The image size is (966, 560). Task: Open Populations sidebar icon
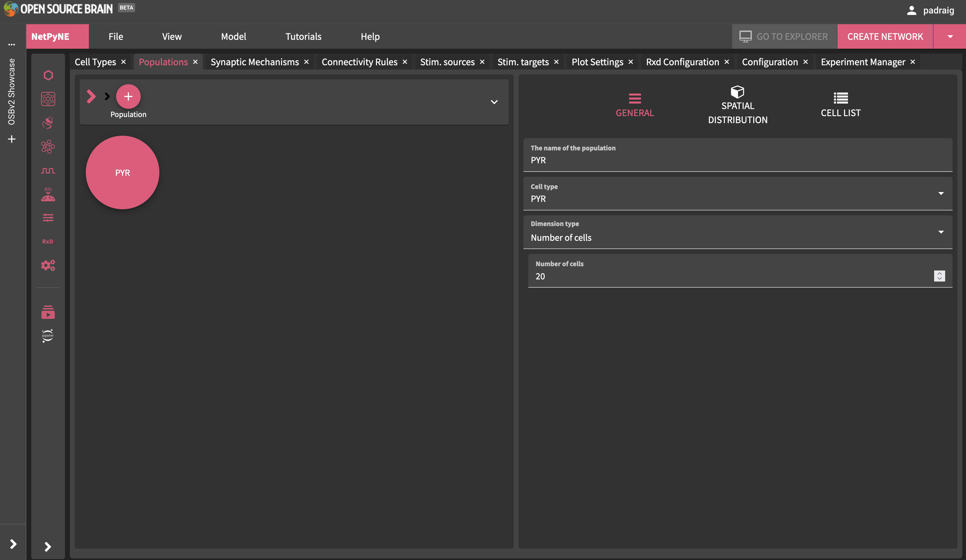pos(48,99)
